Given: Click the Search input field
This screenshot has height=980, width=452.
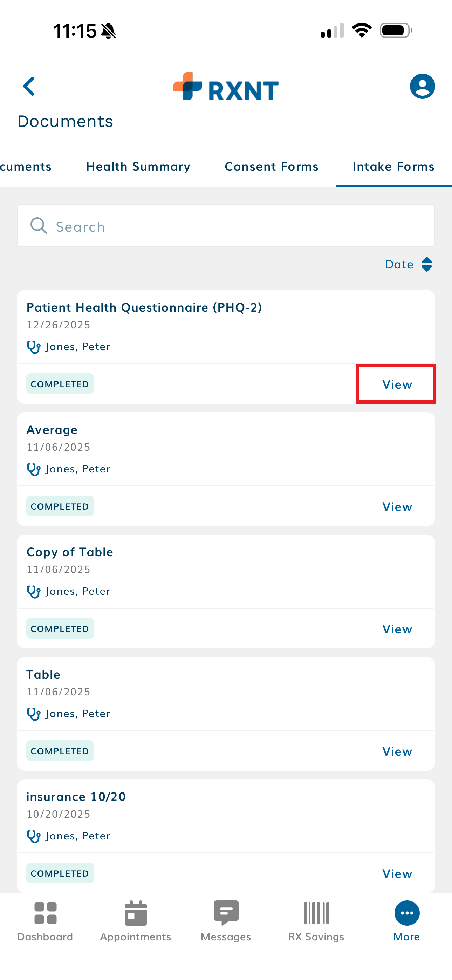Looking at the screenshot, I should point(236,226).
